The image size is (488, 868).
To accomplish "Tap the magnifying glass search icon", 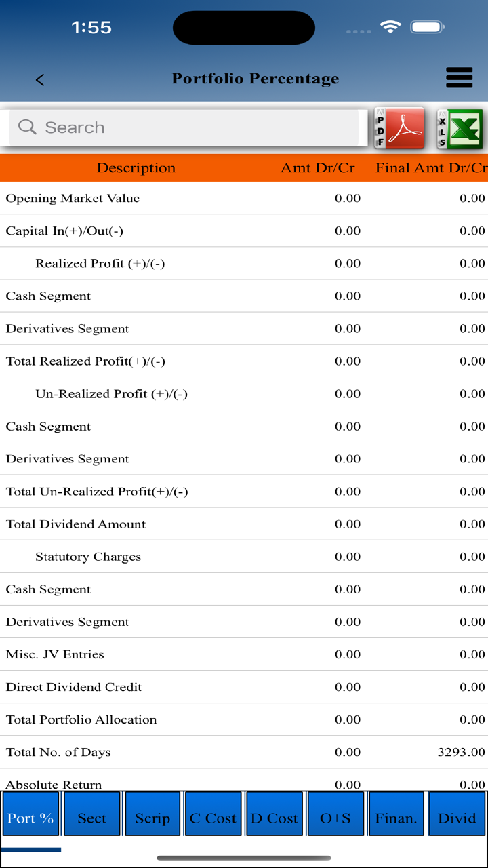I will click(x=27, y=127).
